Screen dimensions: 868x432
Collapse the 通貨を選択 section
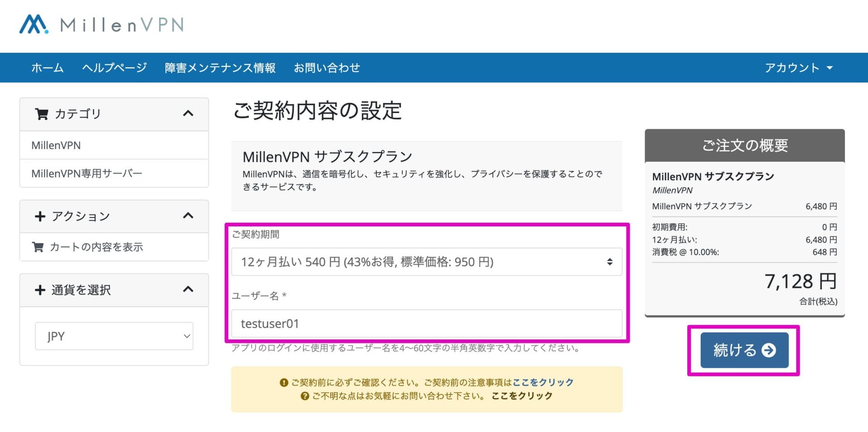coord(189,290)
